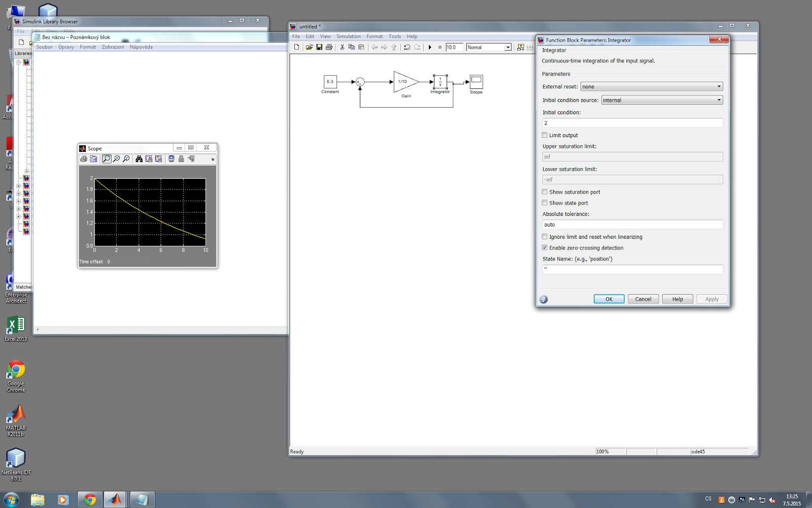
Task: Open Scope parameters icon
Action: [93, 159]
